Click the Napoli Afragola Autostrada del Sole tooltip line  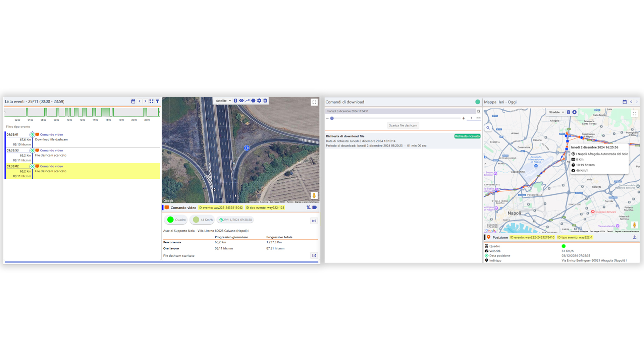pos(600,154)
